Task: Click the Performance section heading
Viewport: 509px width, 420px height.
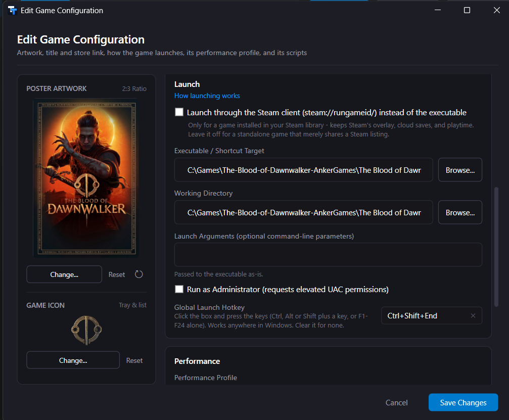Action: [x=197, y=361]
